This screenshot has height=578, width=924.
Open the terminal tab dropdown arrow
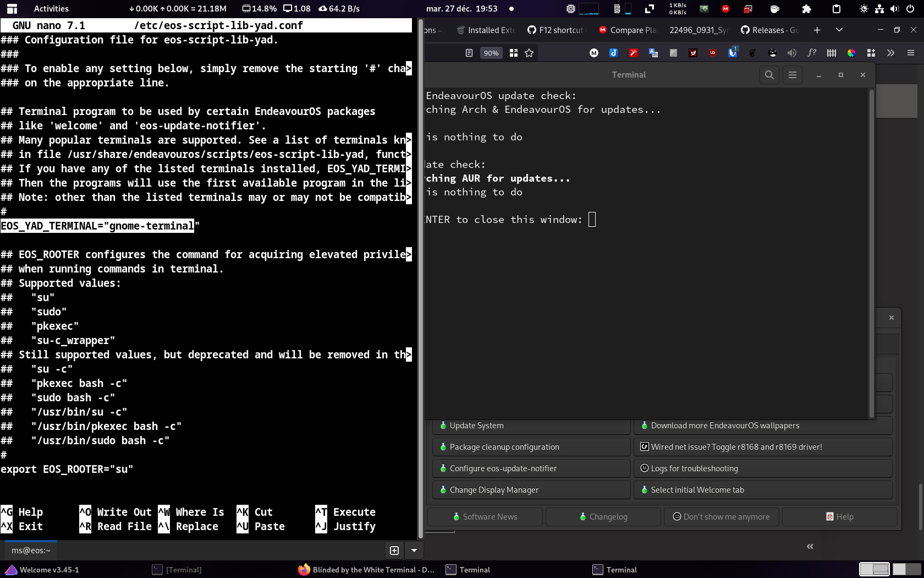coord(414,550)
